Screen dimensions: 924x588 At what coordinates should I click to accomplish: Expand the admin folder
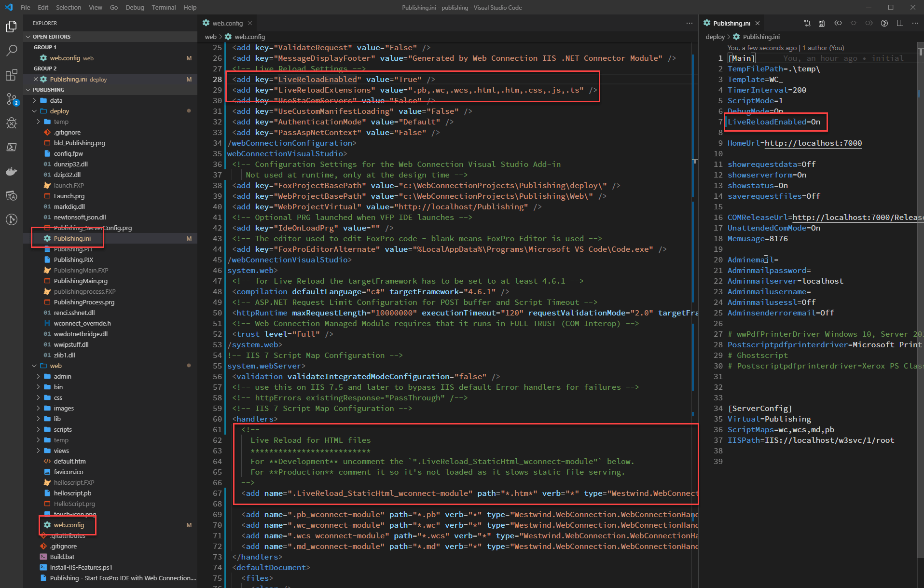62,376
